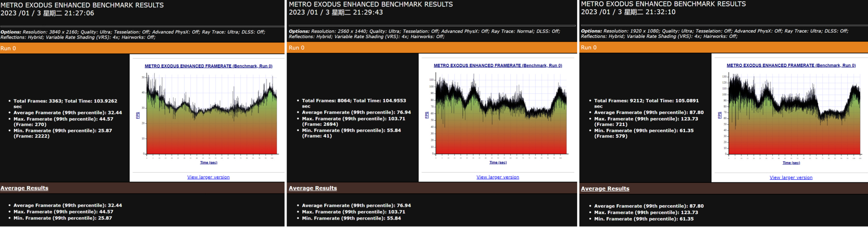Viewport: 868px width, 227px height.
Task: Click the Time (sec) axis label in the 3840 x 2160 chart
Action: (x=208, y=163)
